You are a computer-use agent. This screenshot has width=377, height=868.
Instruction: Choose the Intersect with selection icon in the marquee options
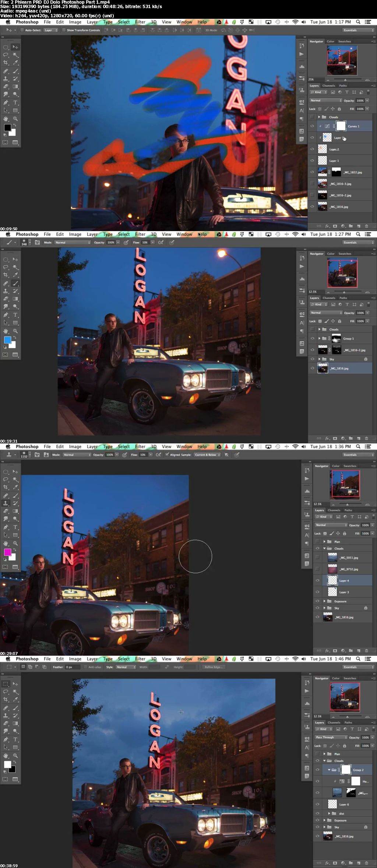(x=45, y=667)
